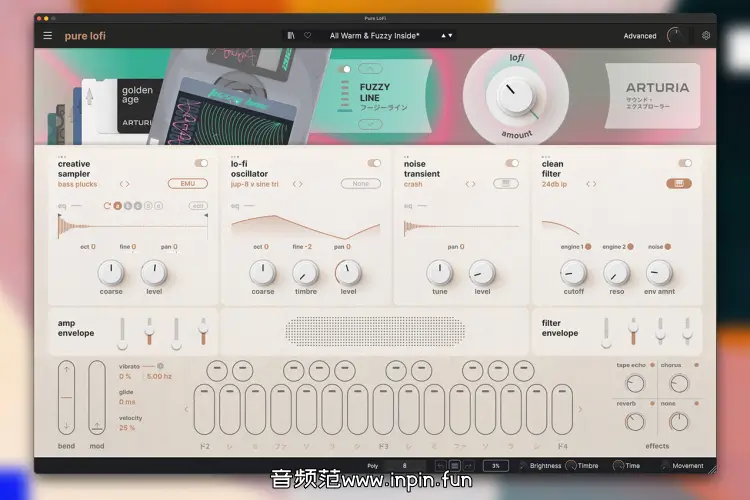Click the chorus effect knob
The width and height of the screenshot is (750, 500).
point(679,383)
